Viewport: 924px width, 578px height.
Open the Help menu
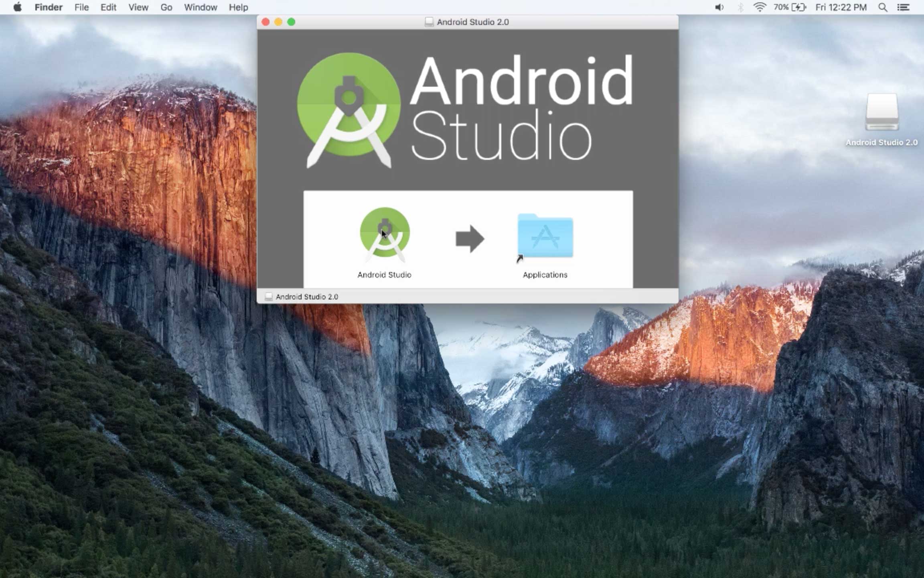coord(238,7)
